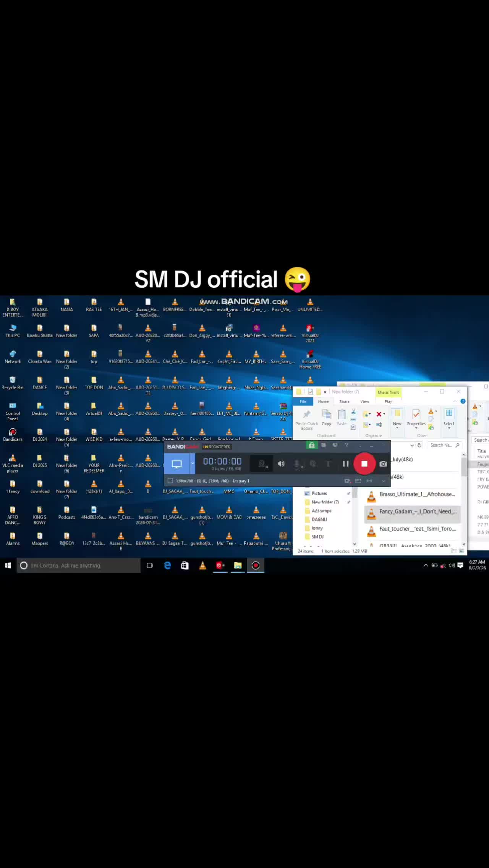Click the red Delete X icon

[379, 414]
